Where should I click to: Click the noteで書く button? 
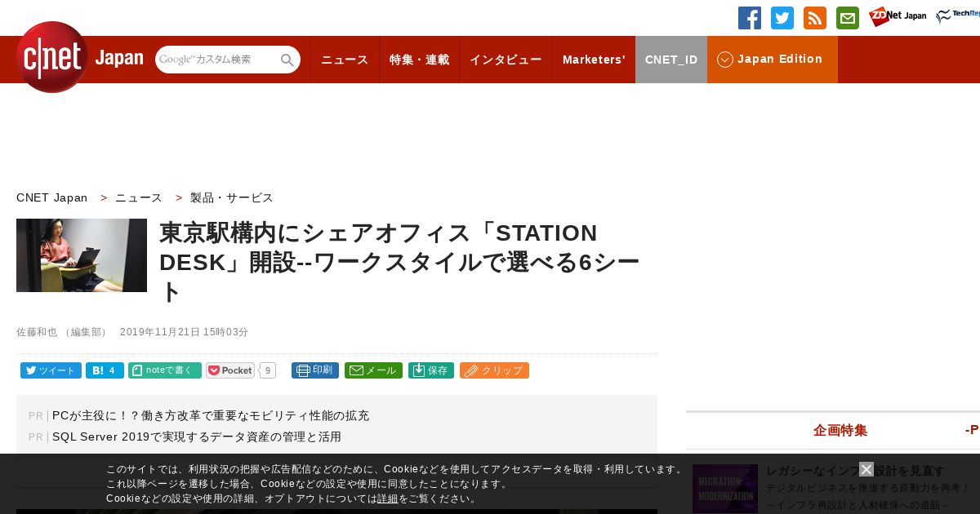165,370
